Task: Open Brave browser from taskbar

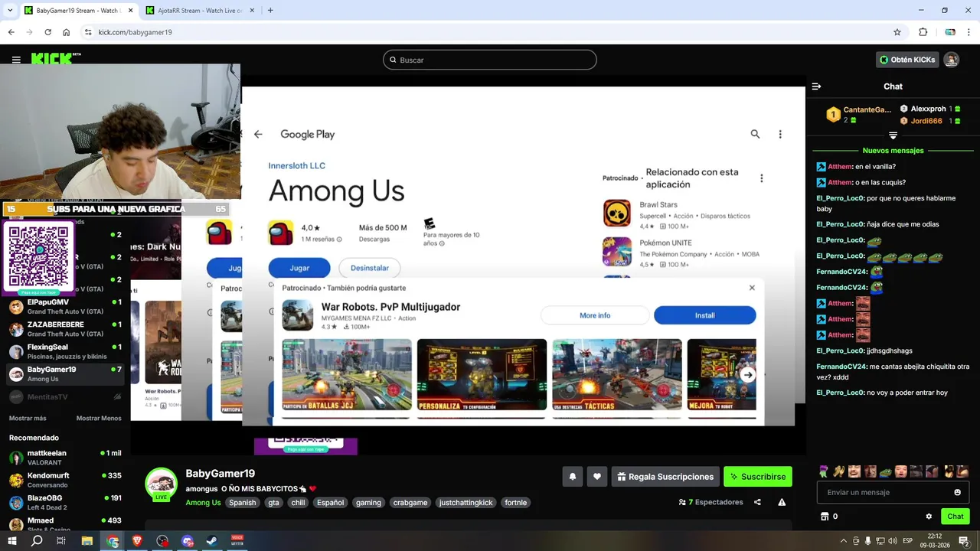Action: pyautogui.click(x=137, y=541)
